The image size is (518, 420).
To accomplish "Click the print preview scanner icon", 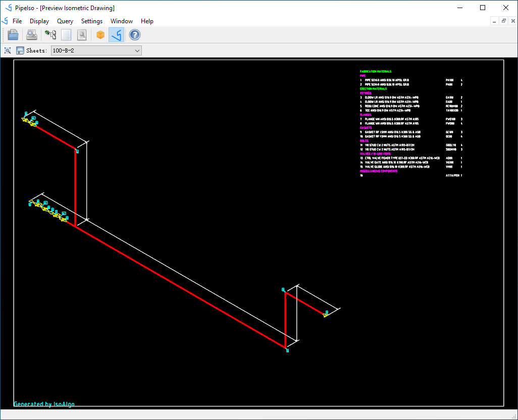I will click(32, 35).
